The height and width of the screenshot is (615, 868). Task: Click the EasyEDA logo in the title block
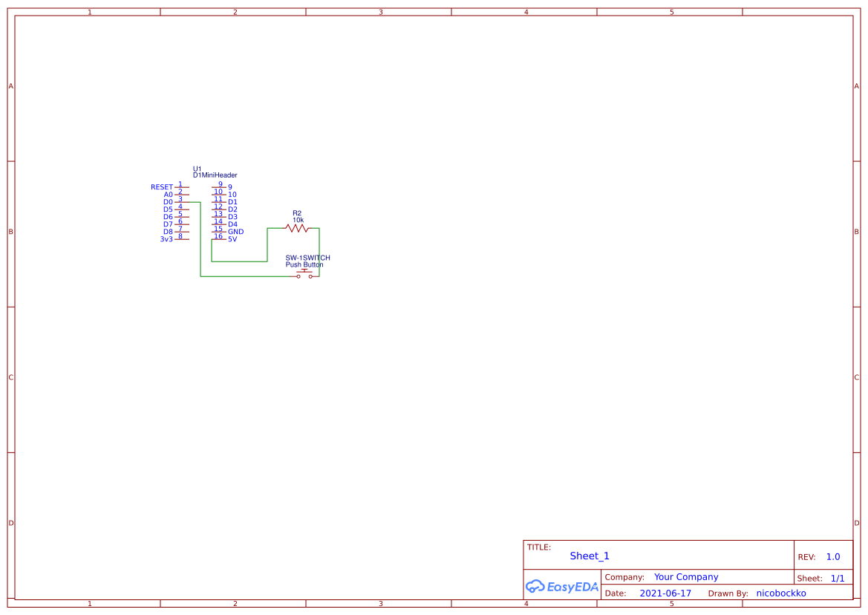(x=561, y=587)
